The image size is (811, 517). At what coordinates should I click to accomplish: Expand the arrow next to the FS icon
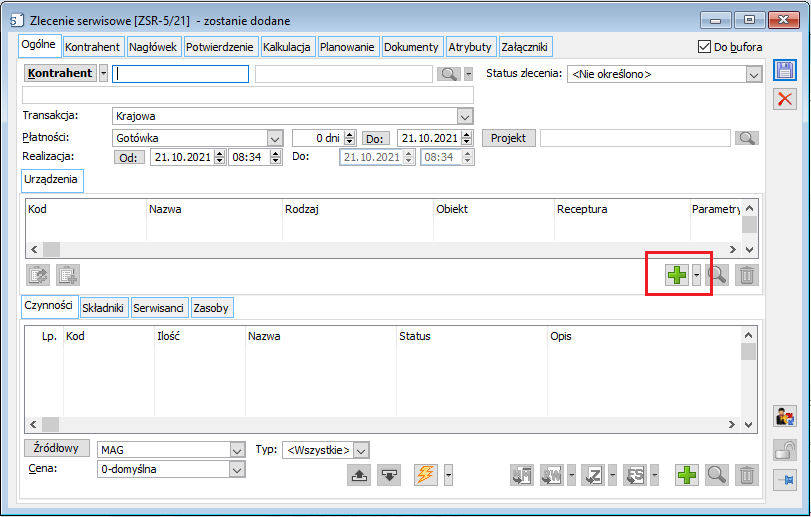coord(655,475)
